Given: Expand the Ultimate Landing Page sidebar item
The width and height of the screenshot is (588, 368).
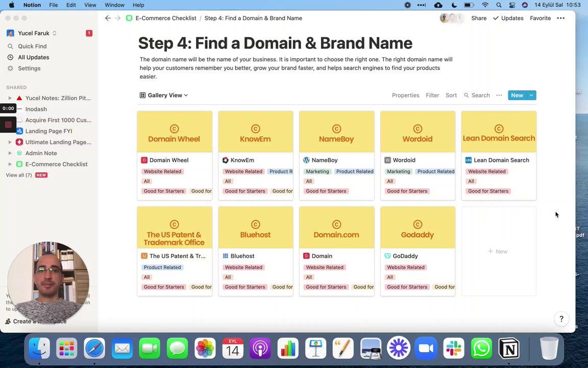Looking at the screenshot, I should (10, 142).
